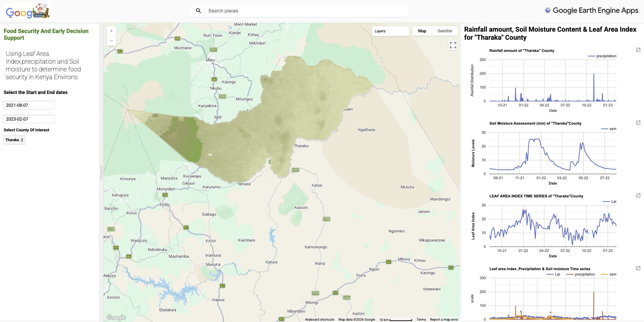Click the Terms link

tap(421, 319)
